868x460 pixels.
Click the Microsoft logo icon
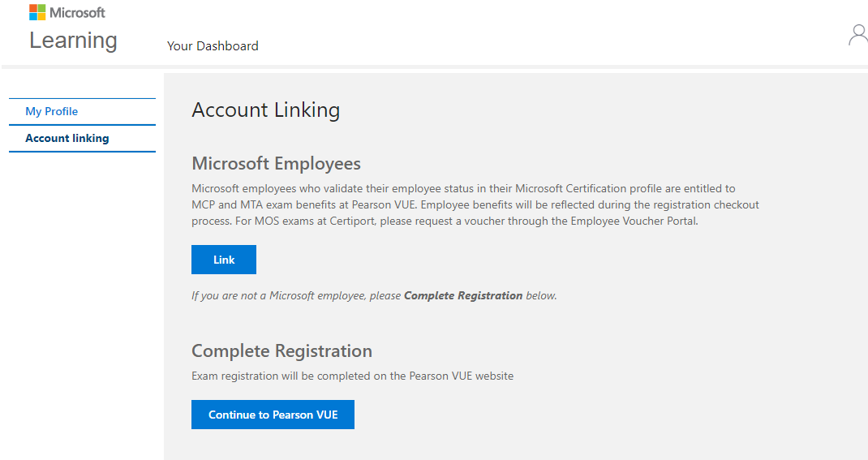click(x=37, y=12)
